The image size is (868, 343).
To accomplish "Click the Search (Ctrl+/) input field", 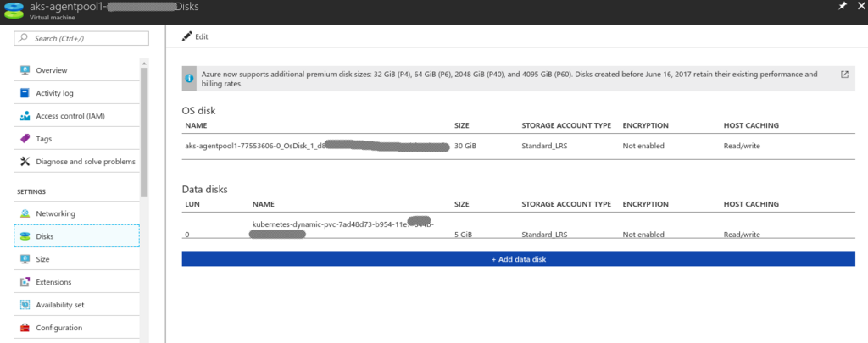I will [81, 38].
